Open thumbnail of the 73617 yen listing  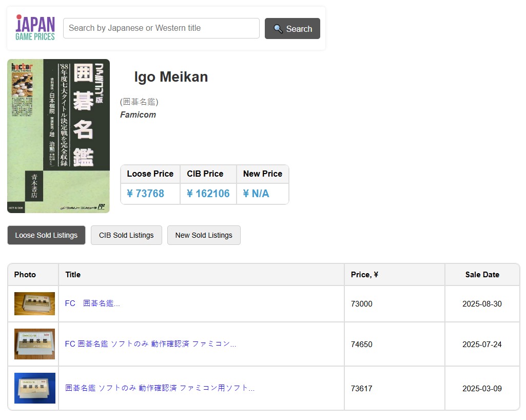click(x=34, y=388)
